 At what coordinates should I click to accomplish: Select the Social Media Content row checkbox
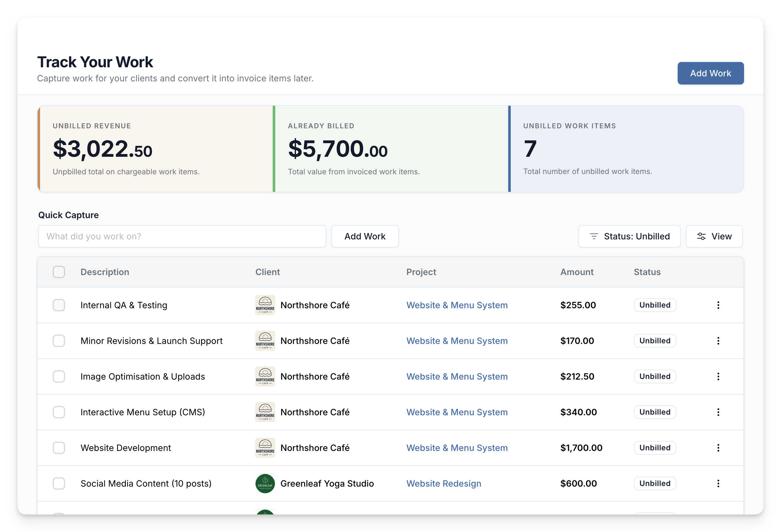click(x=59, y=483)
